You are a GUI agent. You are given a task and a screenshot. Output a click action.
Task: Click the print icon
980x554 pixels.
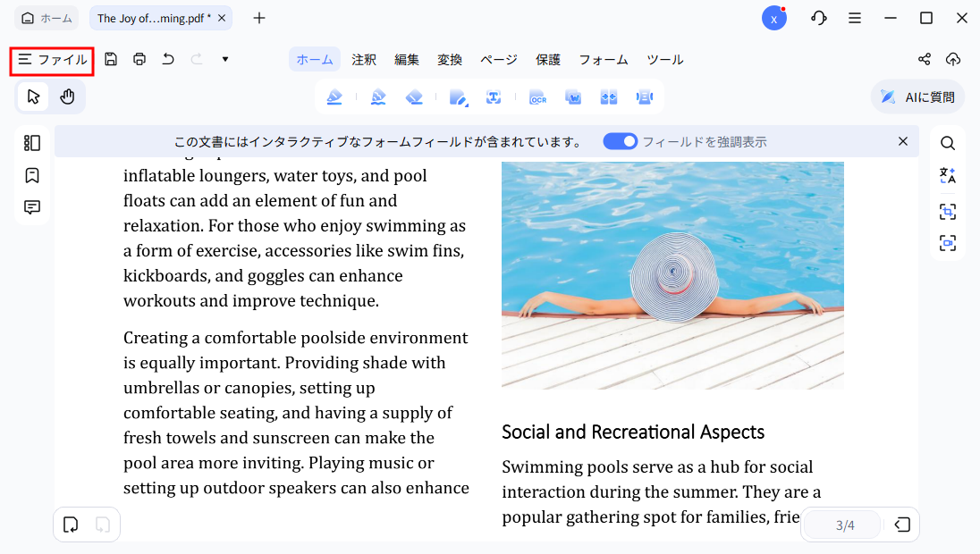pos(139,59)
